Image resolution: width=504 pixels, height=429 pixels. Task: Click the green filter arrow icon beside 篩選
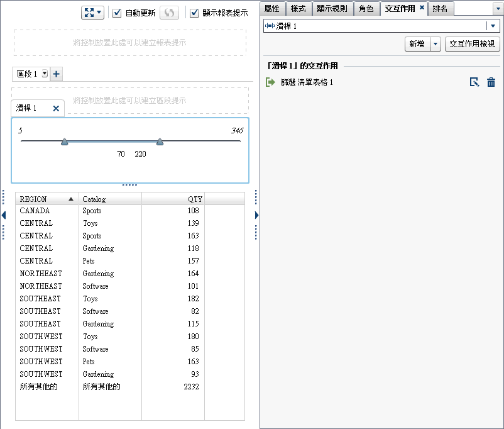269,82
